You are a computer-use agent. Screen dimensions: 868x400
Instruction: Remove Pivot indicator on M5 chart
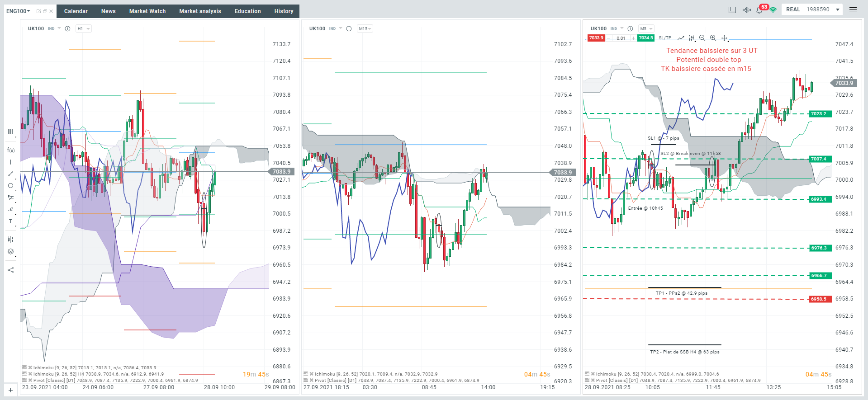tap(593, 381)
